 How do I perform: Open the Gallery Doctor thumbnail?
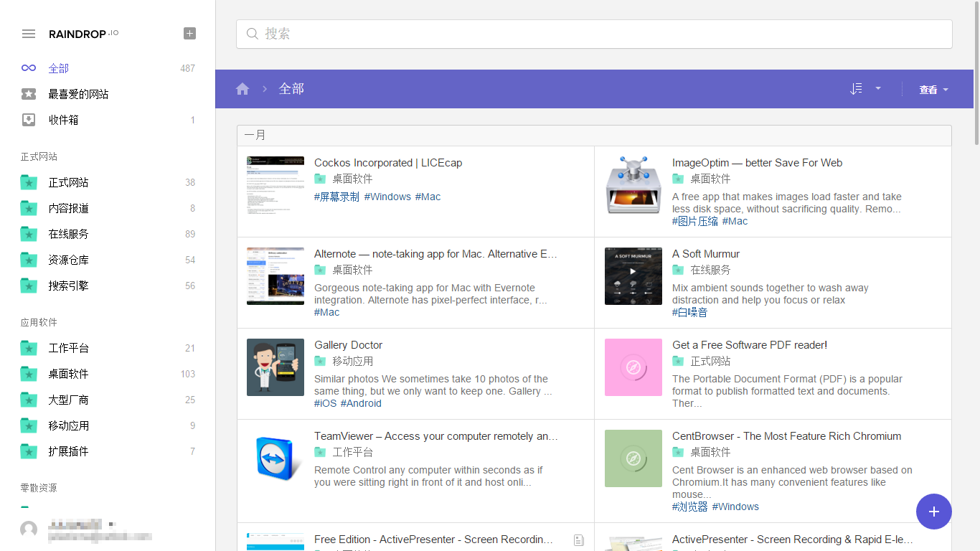pyautogui.click(x=275, y=367)
